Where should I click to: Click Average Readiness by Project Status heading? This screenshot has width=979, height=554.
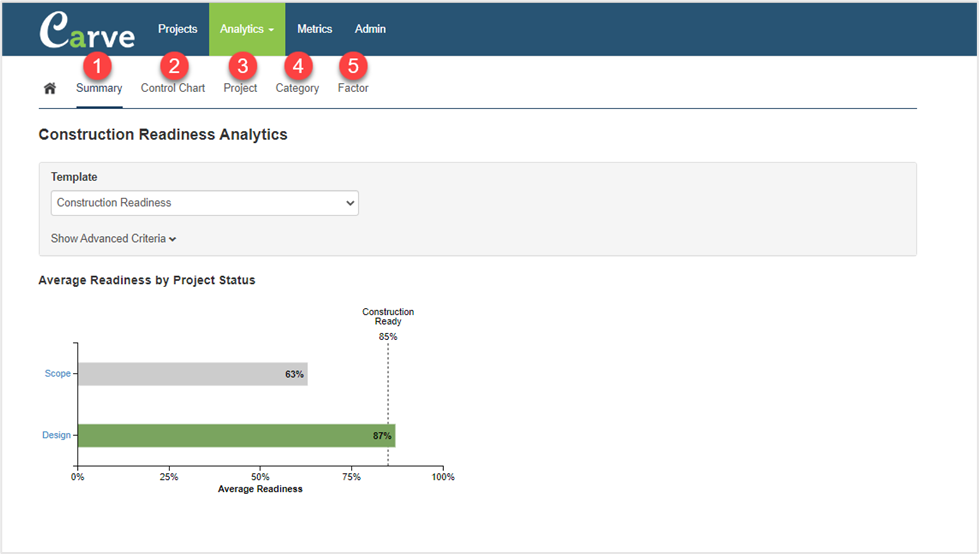point(147,280)
